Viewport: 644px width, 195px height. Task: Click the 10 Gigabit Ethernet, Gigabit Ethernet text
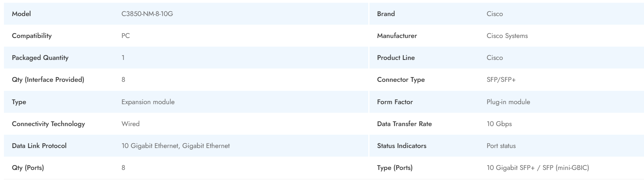pos(175,146)
